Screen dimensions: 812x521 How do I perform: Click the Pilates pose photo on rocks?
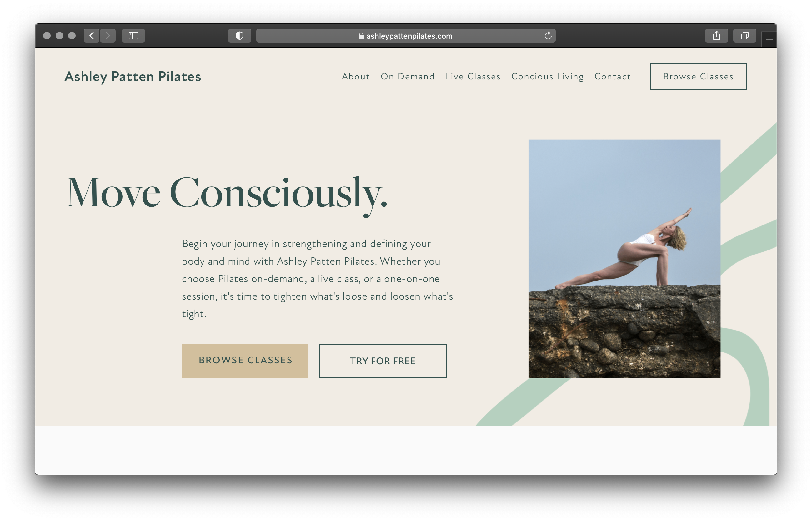tap(624, 259)
